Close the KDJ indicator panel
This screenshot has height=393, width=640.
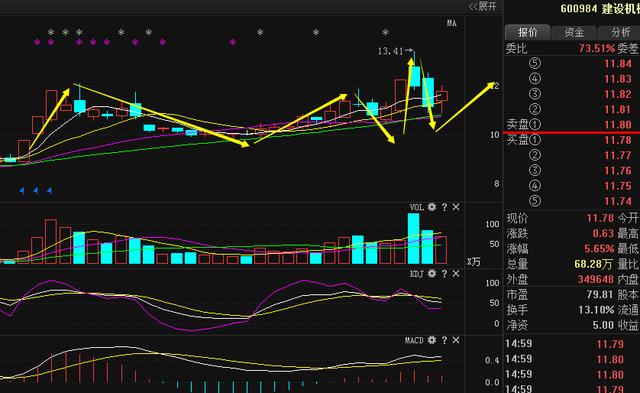[x=456, y=274]
